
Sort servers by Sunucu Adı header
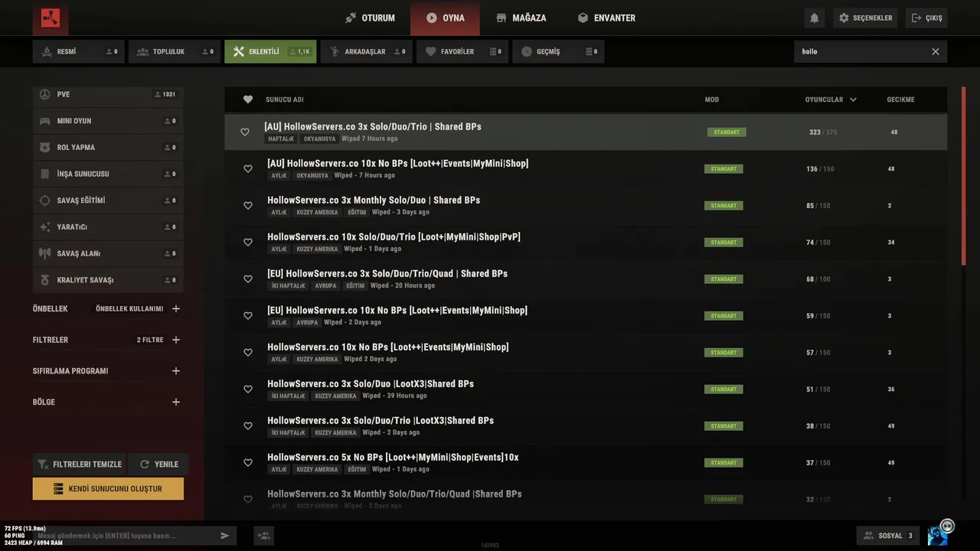click(x=285, y=99)
